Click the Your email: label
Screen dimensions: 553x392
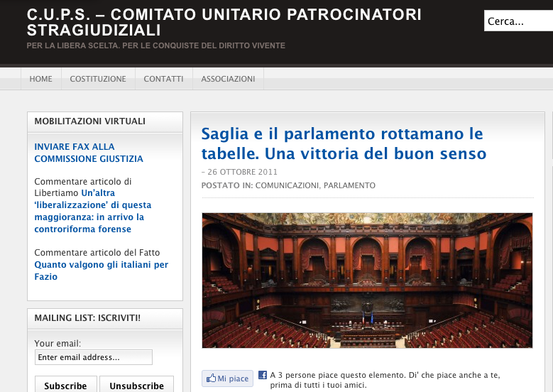58,343
